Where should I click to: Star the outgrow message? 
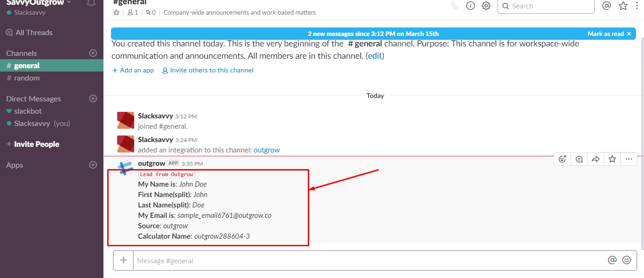point(612,159)
